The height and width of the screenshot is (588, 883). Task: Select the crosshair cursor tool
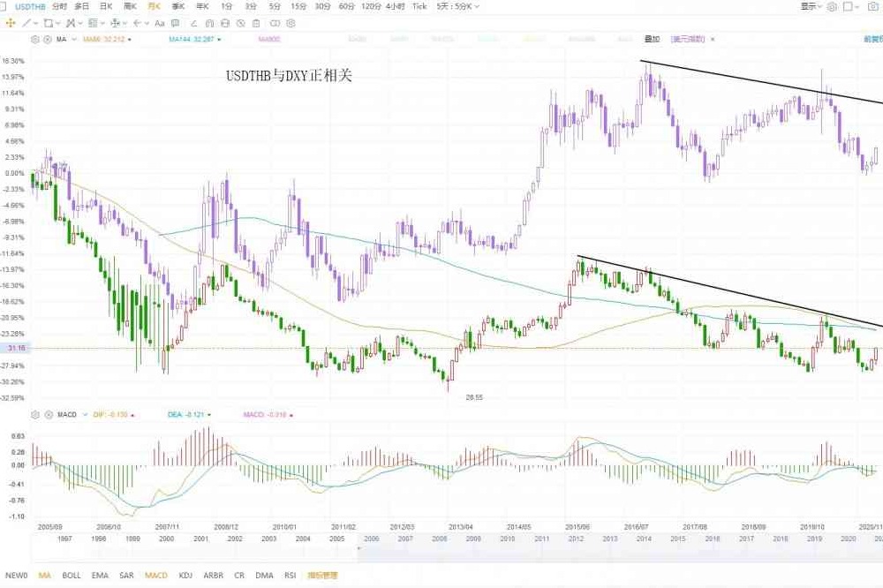point(10,23)
